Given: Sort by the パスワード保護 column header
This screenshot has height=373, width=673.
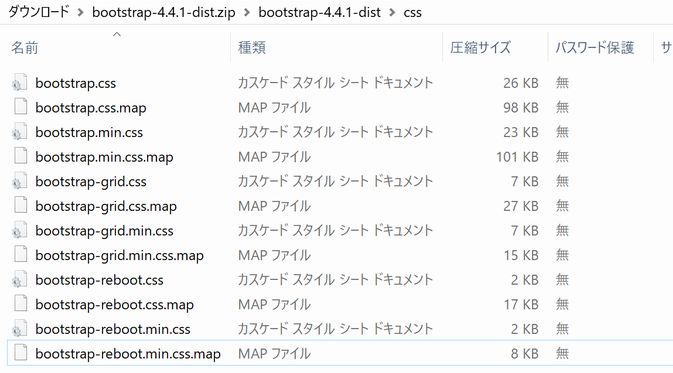Looking at the screenshot, I should tap(594, 48).
